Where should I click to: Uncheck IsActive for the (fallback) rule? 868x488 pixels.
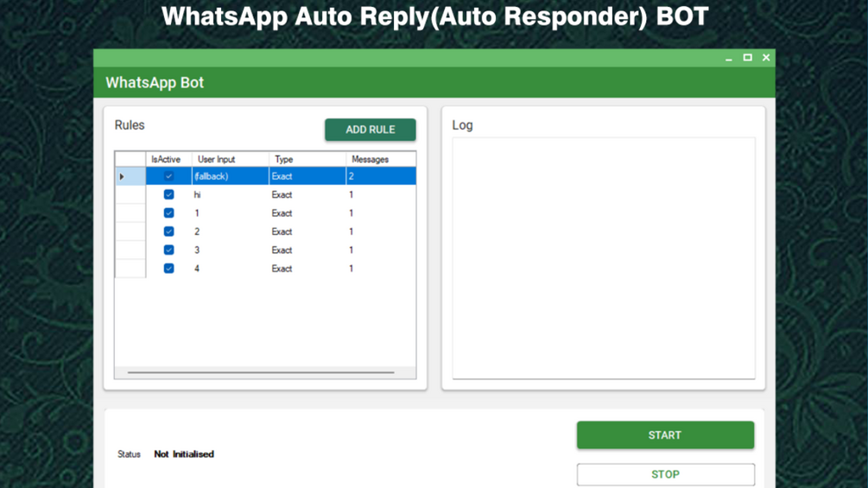(168, 176)
